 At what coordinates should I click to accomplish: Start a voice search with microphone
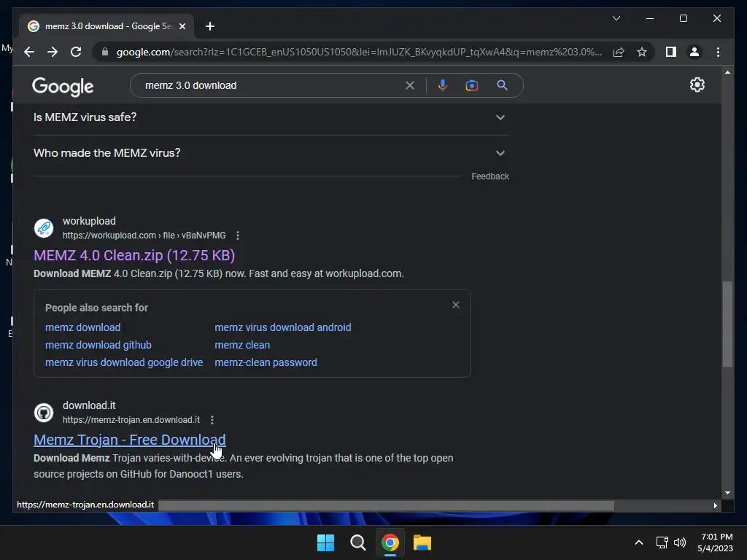tap(443, 85)
